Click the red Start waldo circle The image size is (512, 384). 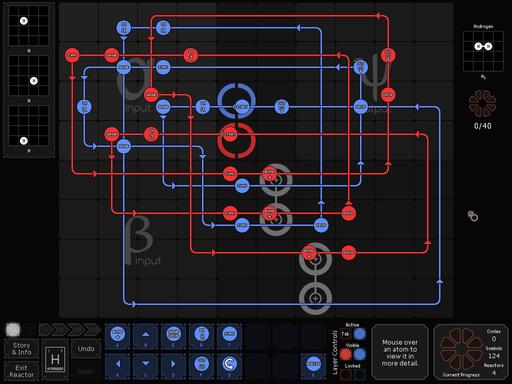click(229, 134)
